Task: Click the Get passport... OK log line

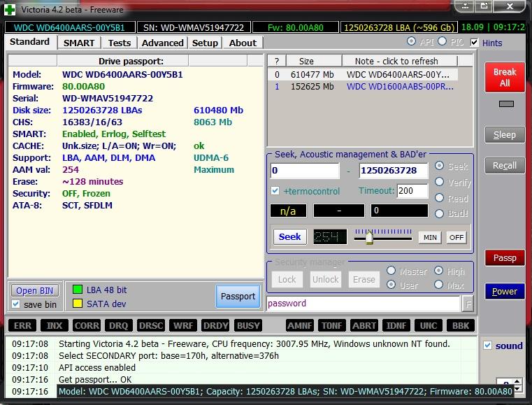Action: 95,379
